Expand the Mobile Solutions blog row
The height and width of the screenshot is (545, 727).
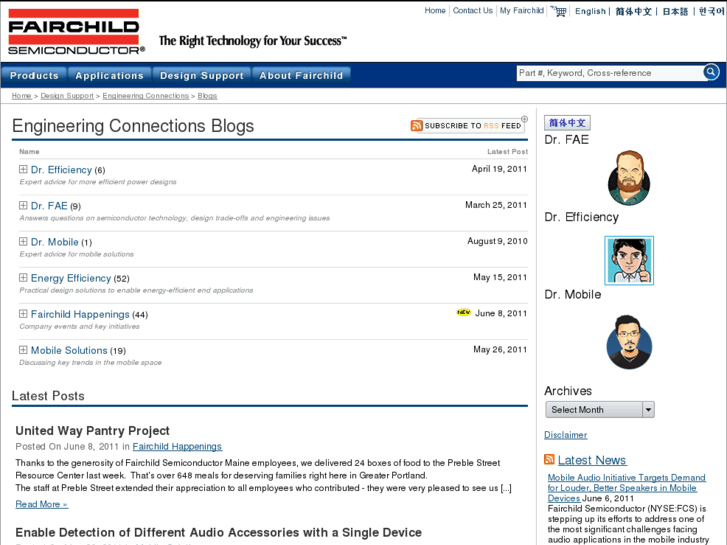pos(23,350)
